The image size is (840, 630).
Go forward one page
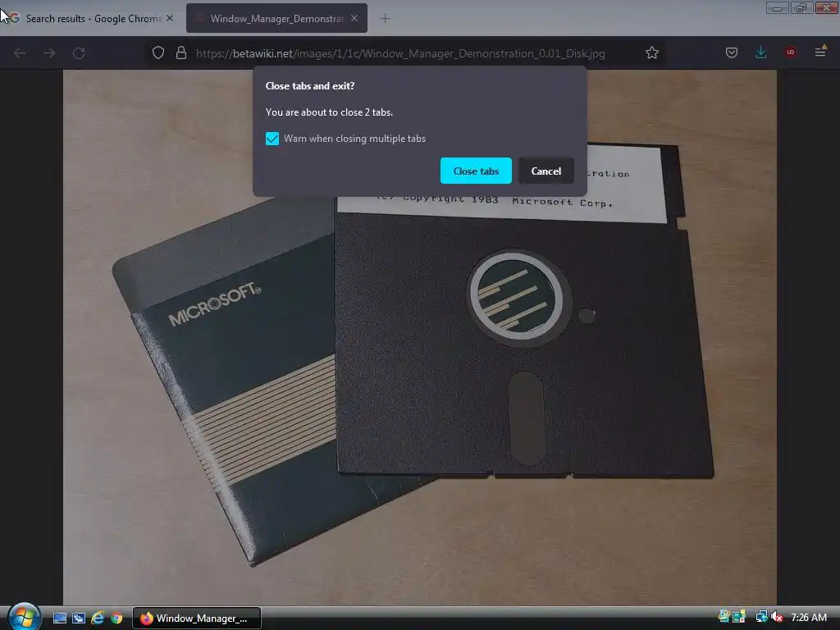[x=49, y=53]
